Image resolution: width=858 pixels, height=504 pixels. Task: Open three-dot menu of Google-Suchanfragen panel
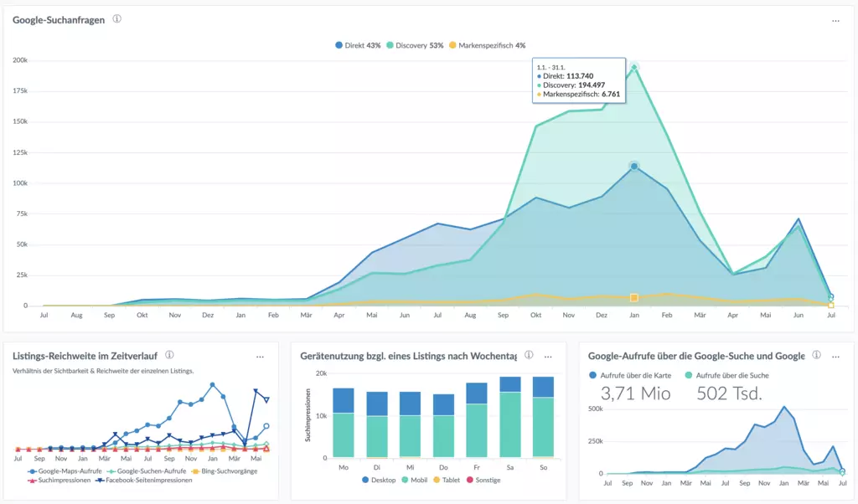835,20
